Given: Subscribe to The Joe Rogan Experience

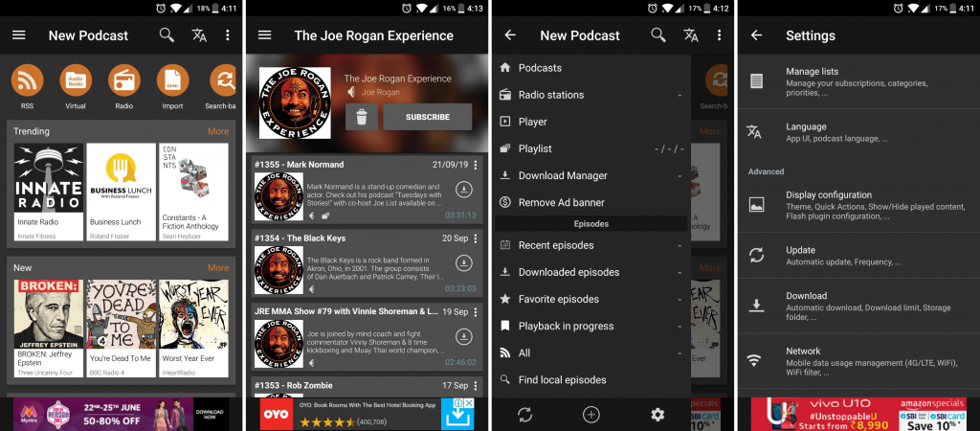Looking at the screenshot, I should click(428, 117).
